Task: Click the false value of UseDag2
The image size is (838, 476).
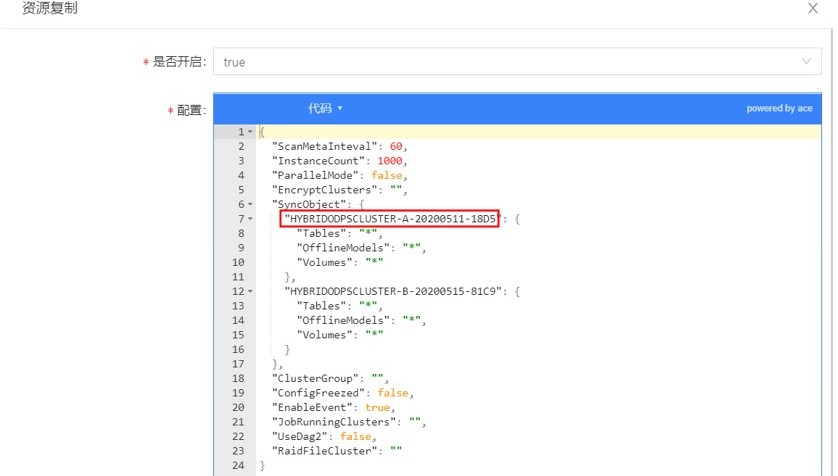Action: pos(355,436)
